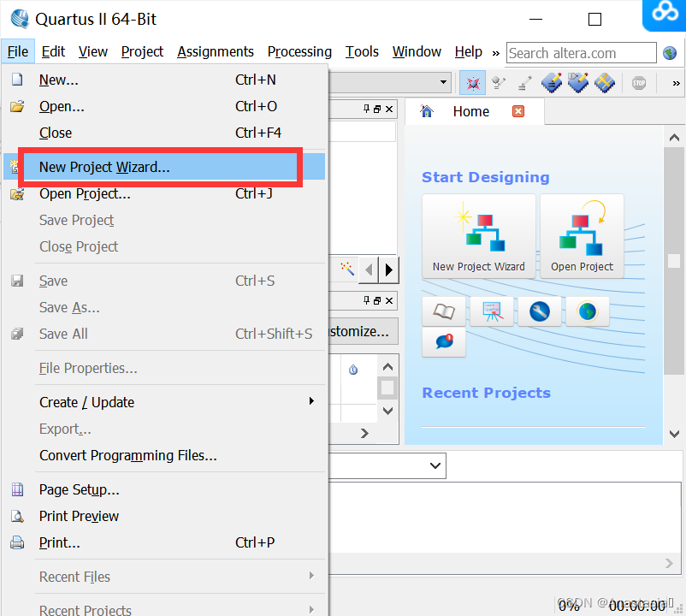The width and height of the screenshot is (686, 616).
Task: Open the Tools menu
Action: point(362,51)
